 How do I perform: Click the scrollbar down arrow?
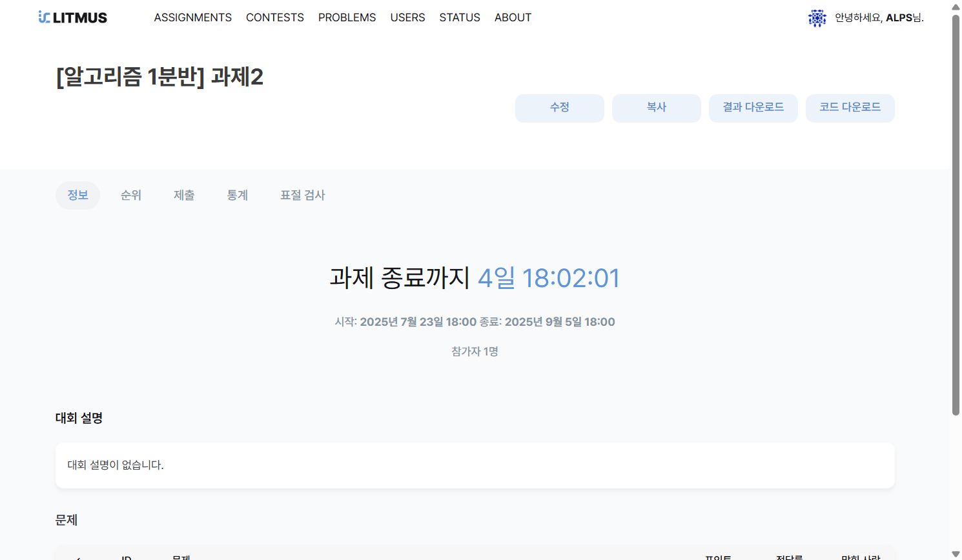click(956, 554)
